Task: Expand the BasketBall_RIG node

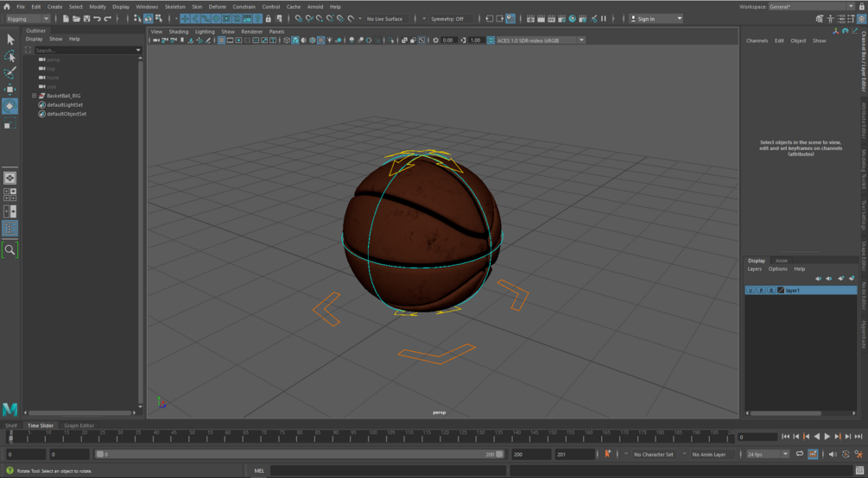Action: tap(34, 96)
